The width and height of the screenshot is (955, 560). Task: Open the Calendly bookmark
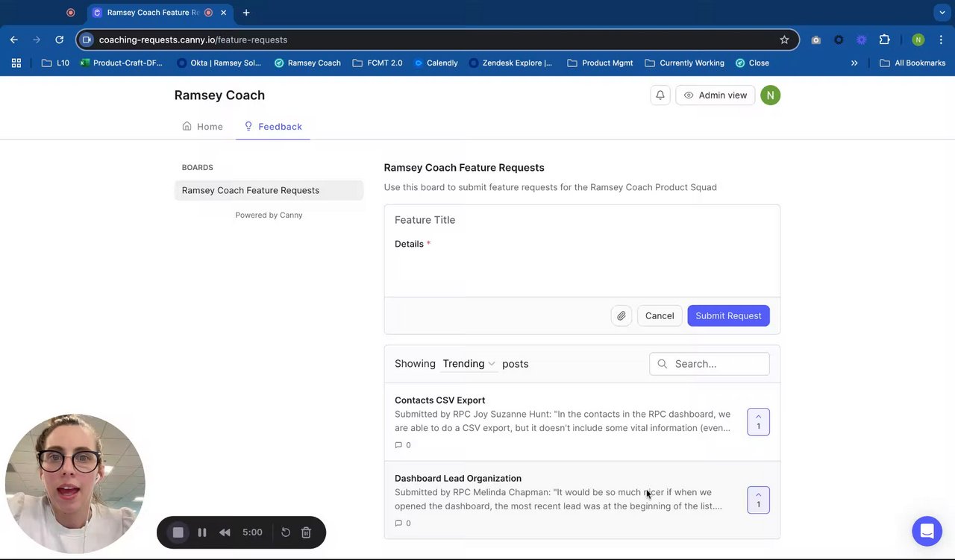click(436, 63)
